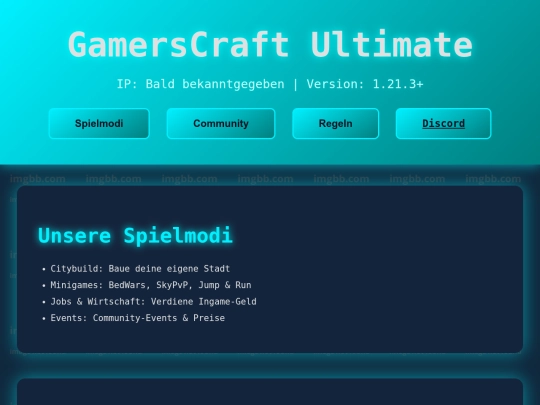Screen dimensions: 540x405
Task: Jump to the Community section
Action: point(221,124)
